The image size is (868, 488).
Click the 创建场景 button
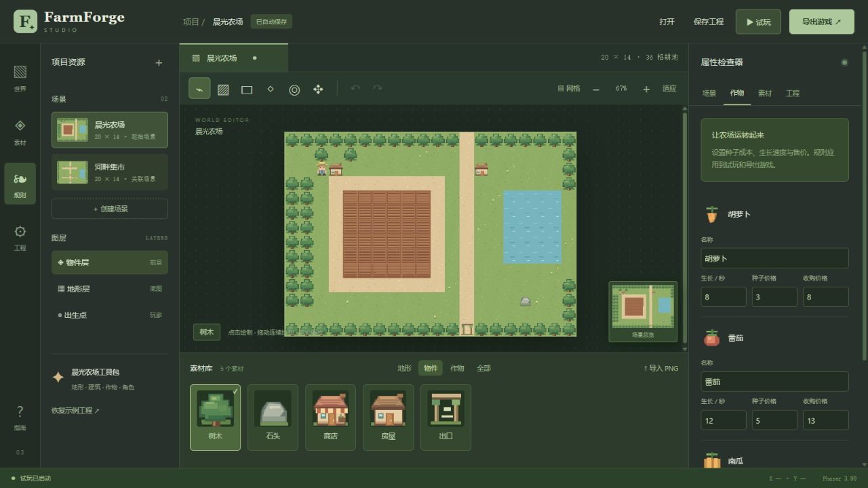point(110,209)
